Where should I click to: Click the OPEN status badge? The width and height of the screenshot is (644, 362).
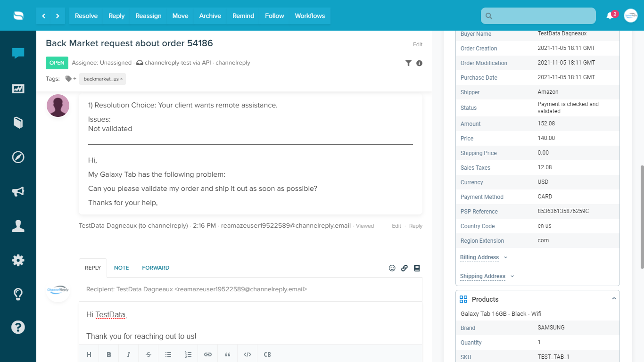click(57, 63)
